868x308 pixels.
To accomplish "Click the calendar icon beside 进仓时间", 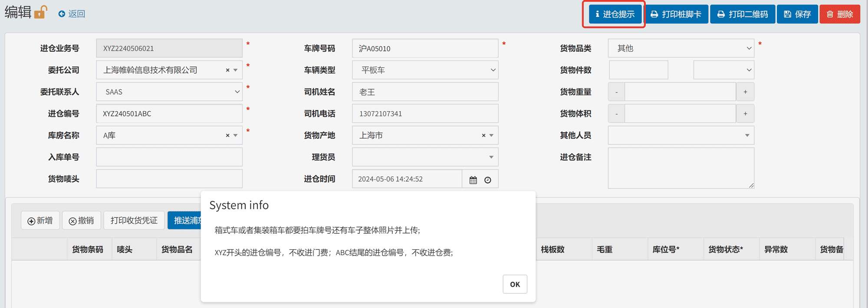I will (x=473, y=180).
